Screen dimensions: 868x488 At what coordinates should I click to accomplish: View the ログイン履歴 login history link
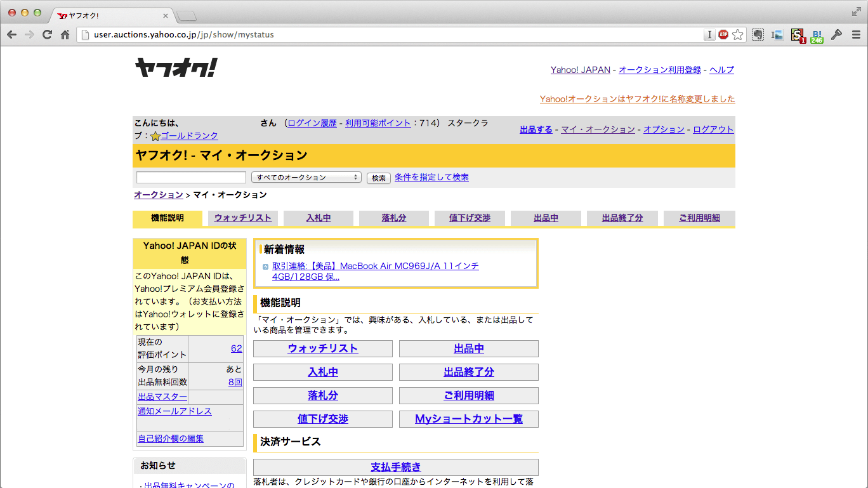coord(312,123)
